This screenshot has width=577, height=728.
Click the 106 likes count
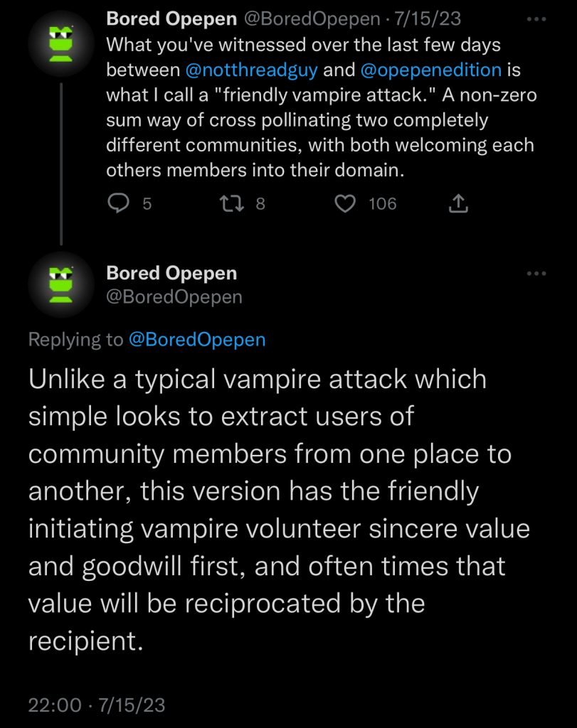pos(382,204)
